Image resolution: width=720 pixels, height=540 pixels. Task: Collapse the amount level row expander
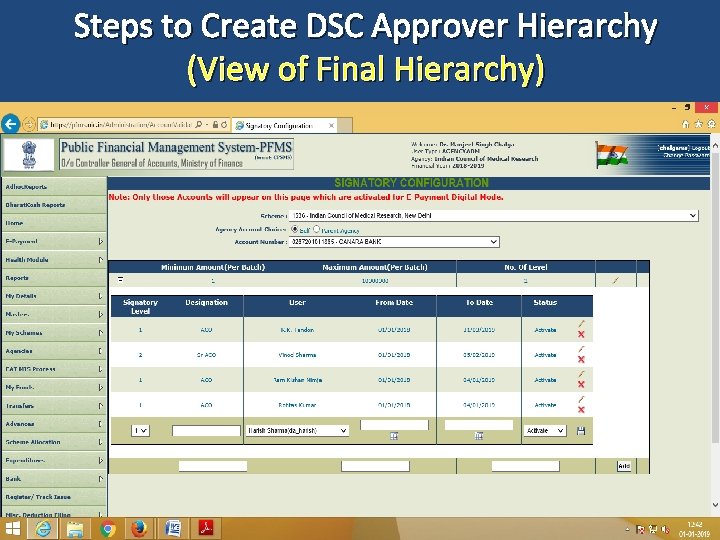point(120,279)
